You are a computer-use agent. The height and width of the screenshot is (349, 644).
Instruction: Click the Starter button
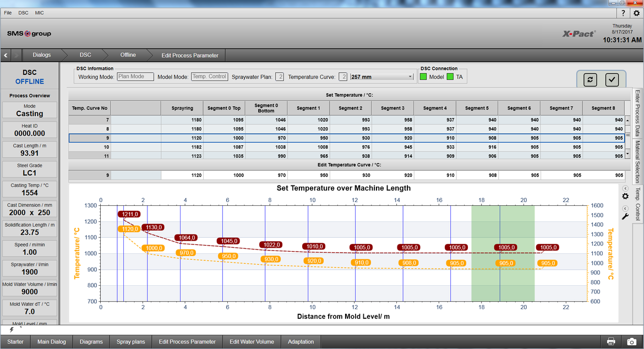click(15, 342)
